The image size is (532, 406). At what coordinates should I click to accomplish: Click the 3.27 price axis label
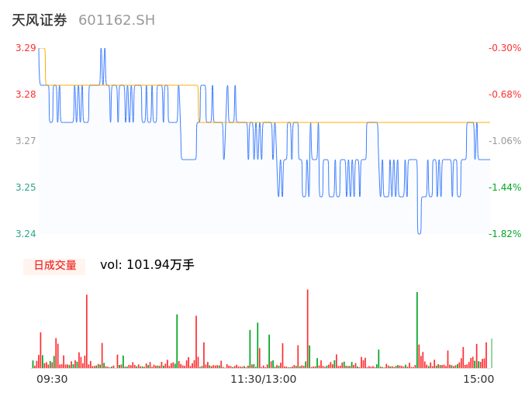point(26,141)
